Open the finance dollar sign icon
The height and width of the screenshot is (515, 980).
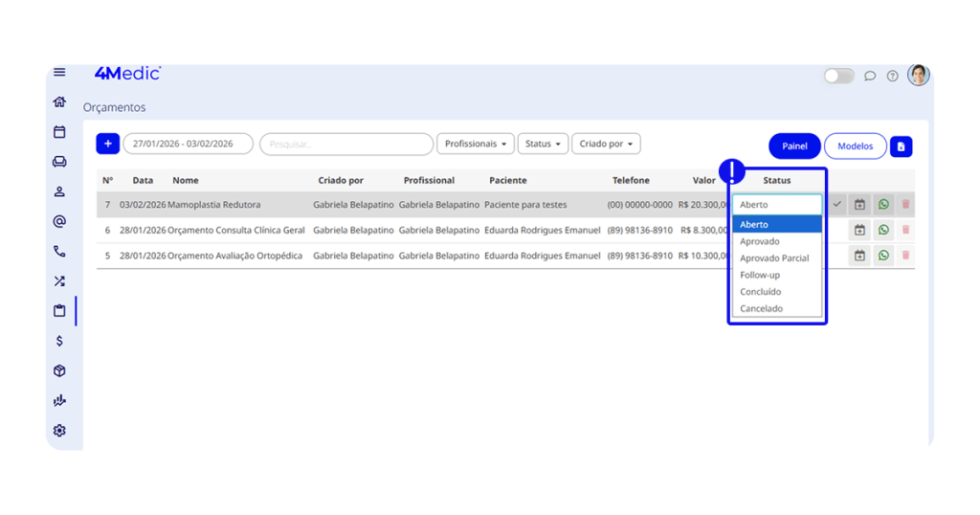(59, 341)
